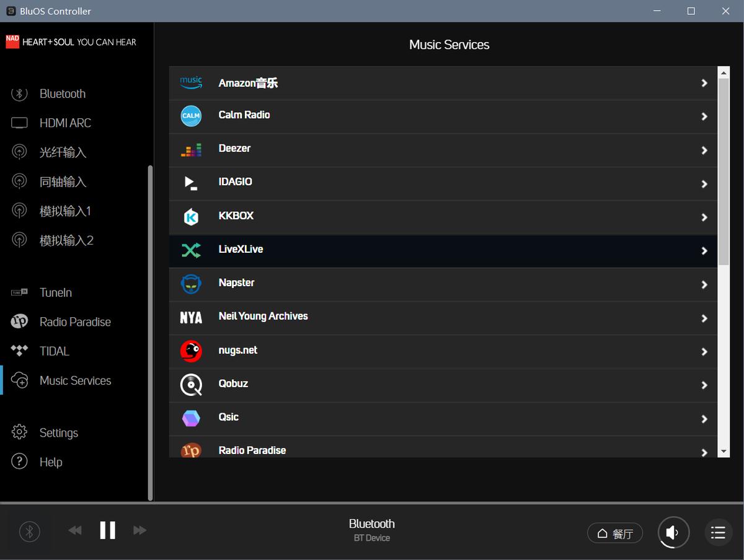
Task: Click the NAD brand logo
Action: 12,42
